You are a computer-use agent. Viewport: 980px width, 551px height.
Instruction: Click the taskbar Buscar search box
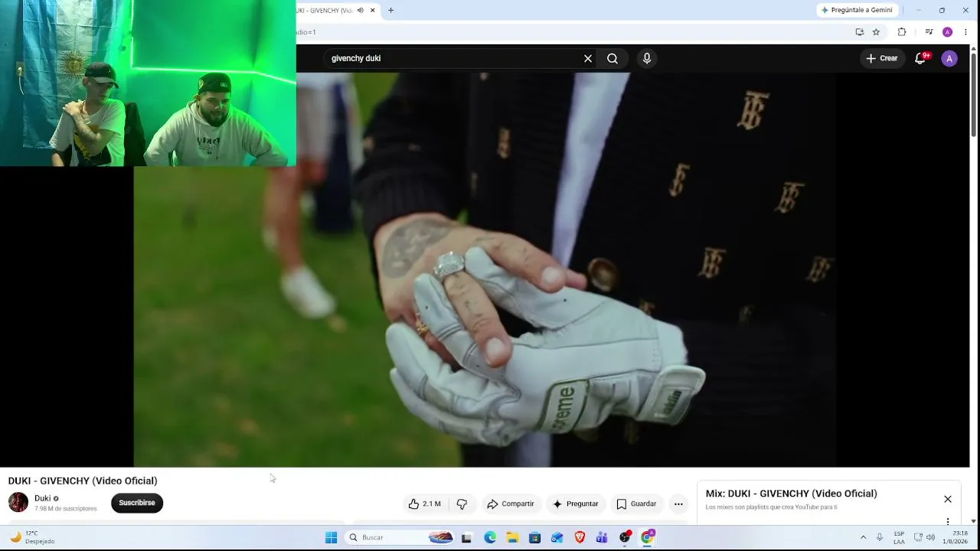pyautogui.click(x=400, y=538)
